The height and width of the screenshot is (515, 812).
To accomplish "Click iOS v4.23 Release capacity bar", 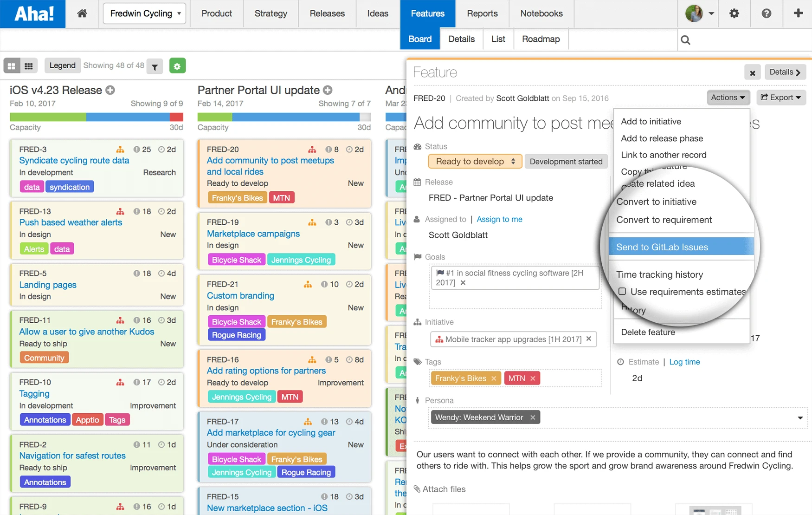I will click(x=97, y=117).
